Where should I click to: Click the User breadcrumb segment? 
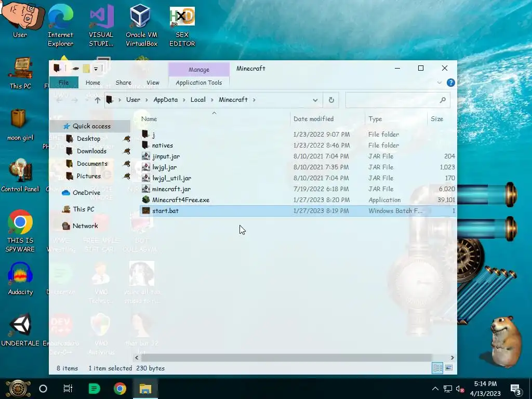tap(133, 100)
